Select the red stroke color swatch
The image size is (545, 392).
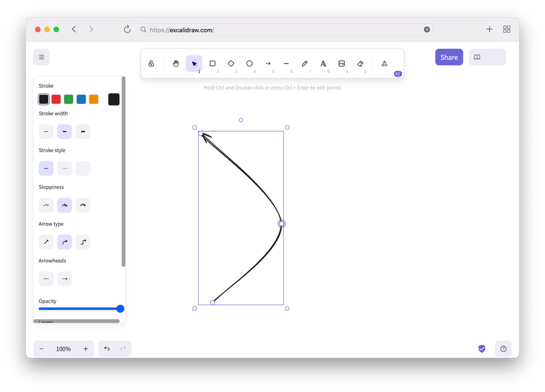pyautogui.click(x=56, y=99)
